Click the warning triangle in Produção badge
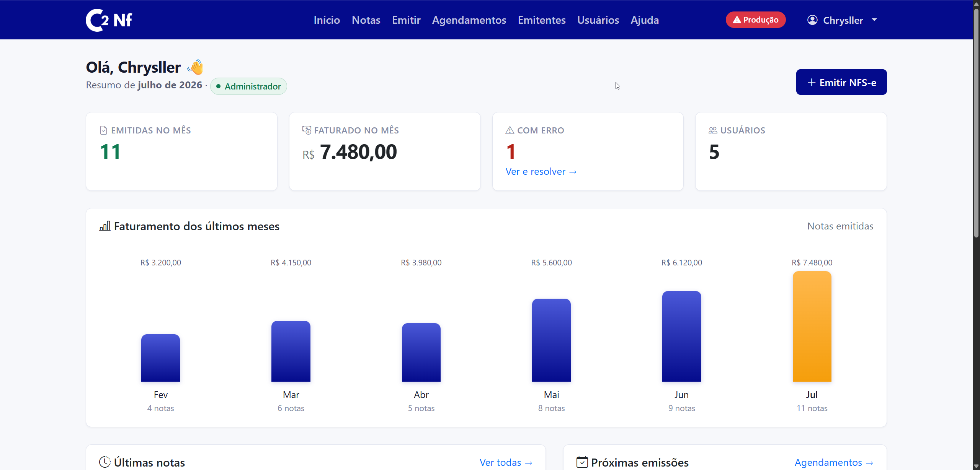980x470 pixels. [x=737, y=20]
